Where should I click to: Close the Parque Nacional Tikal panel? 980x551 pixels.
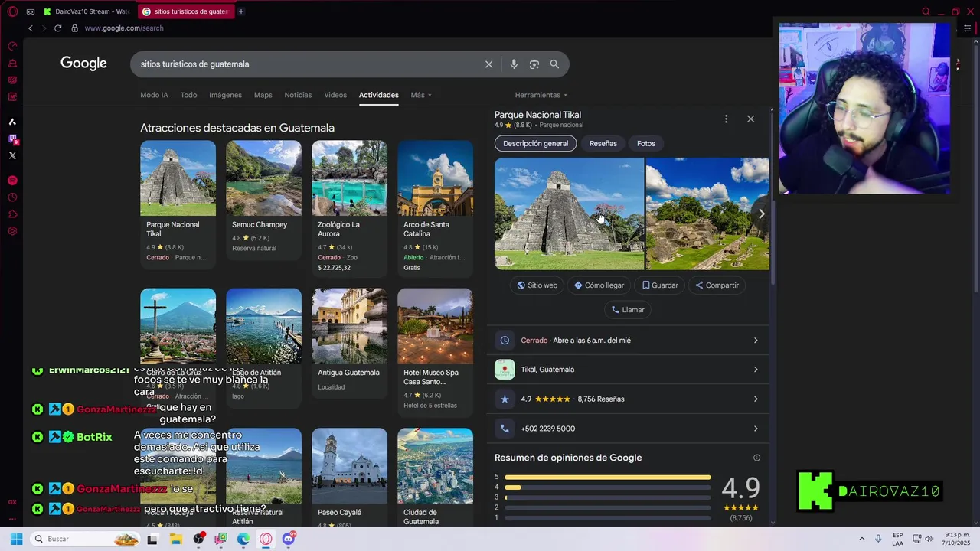tap(750, 119)
